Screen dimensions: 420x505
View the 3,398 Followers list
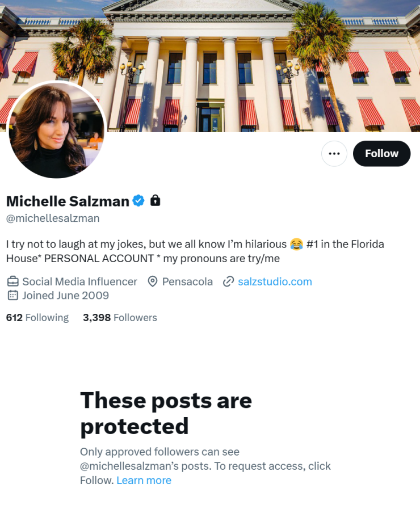tap(120, 318)
